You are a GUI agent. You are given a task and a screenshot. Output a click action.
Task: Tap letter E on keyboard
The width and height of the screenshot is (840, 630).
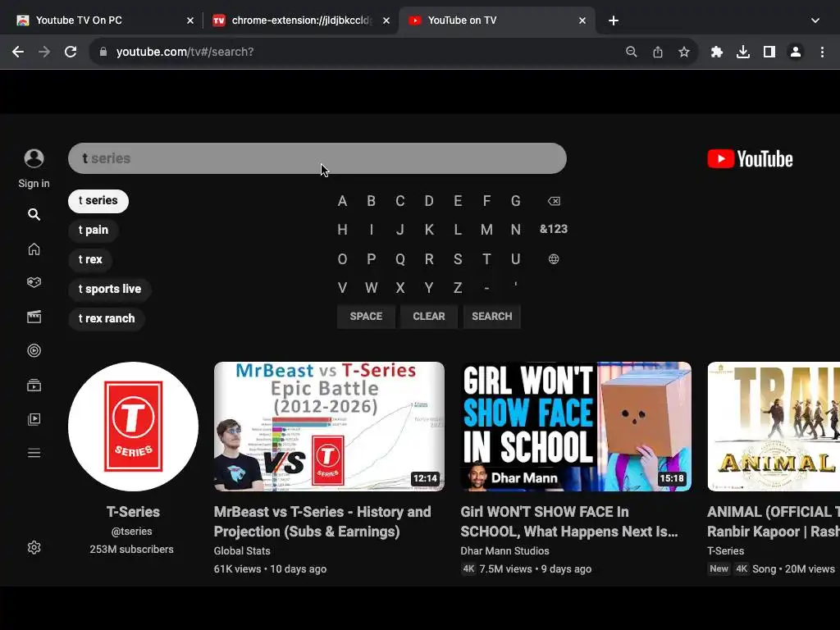458,201
